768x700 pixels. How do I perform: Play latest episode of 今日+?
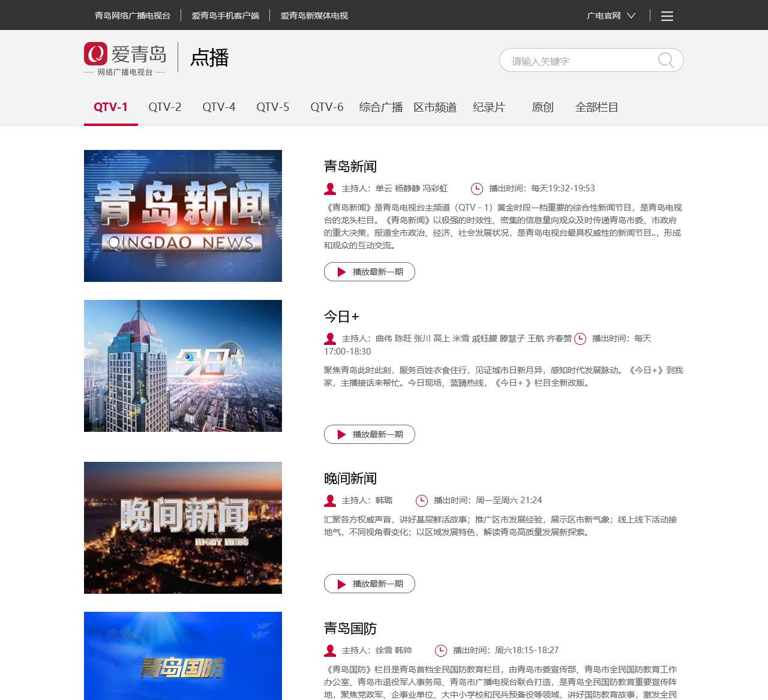[x=370, y=434]
